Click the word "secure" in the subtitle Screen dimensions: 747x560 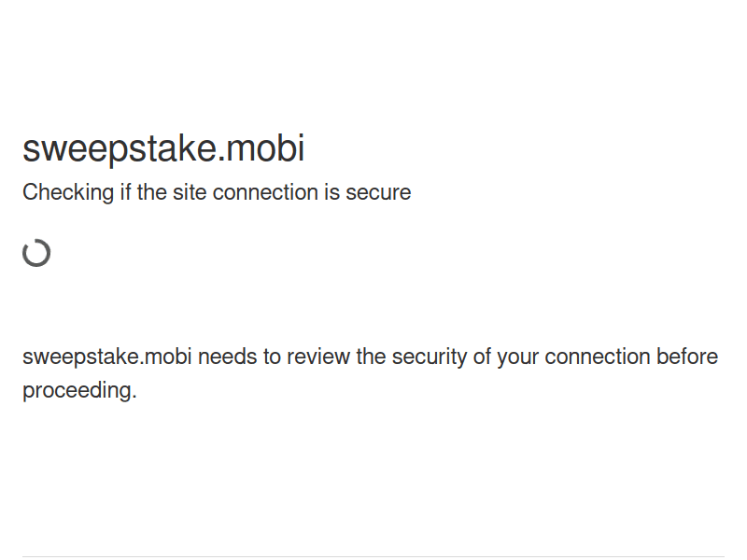378,193
